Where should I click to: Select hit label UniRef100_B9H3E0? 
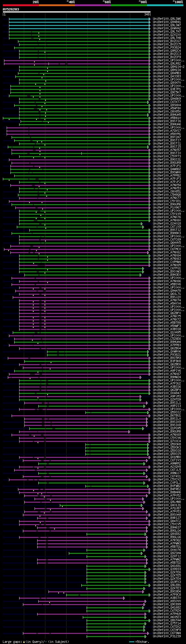click(x=167, y=275)
